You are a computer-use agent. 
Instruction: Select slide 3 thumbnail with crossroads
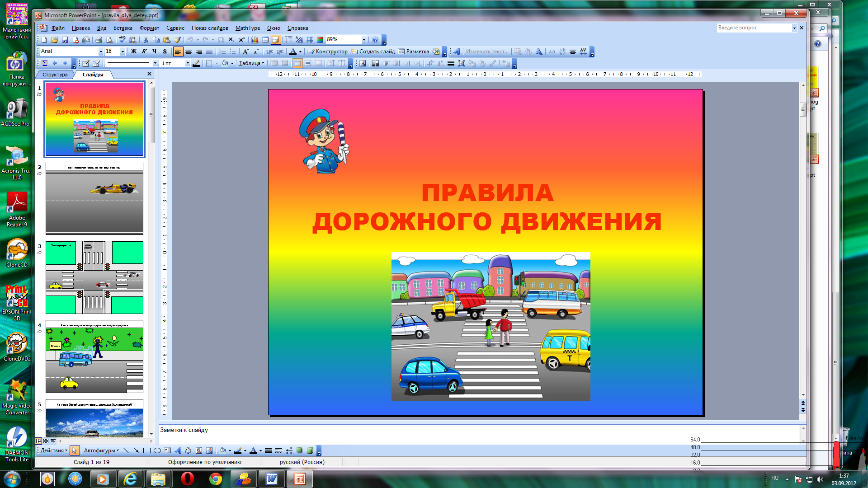94,277
